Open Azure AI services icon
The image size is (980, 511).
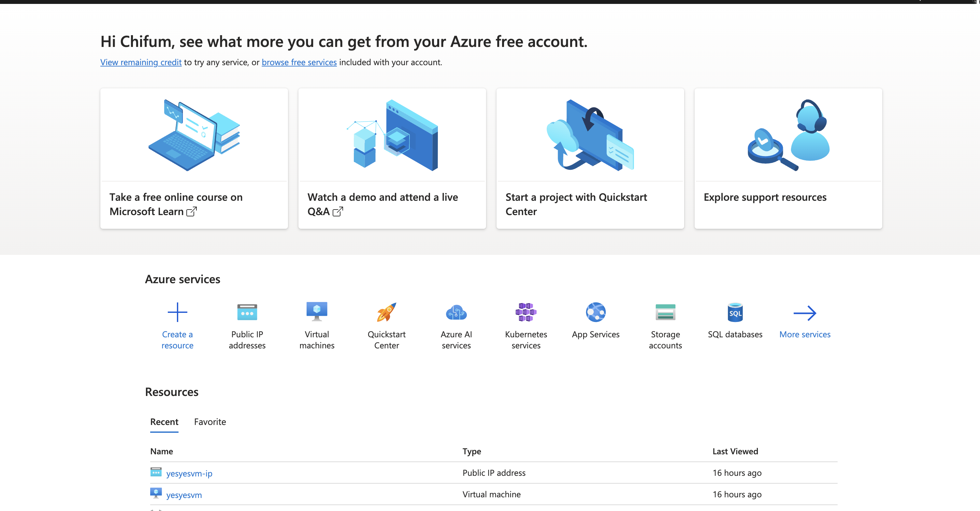coord(456,313)
